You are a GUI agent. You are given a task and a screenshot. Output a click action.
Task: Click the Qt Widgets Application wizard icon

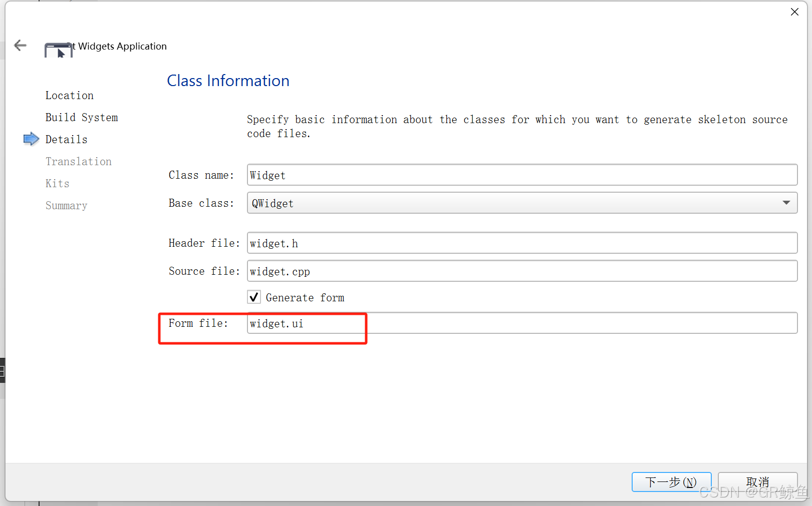click(x=59, y=50)
